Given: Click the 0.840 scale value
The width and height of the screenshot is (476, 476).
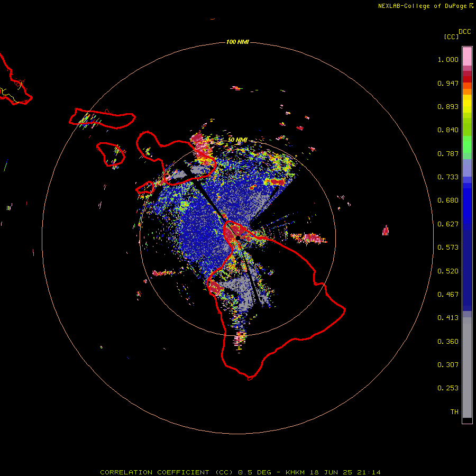Looking at the screenshot, I should (x=448, y=130).
